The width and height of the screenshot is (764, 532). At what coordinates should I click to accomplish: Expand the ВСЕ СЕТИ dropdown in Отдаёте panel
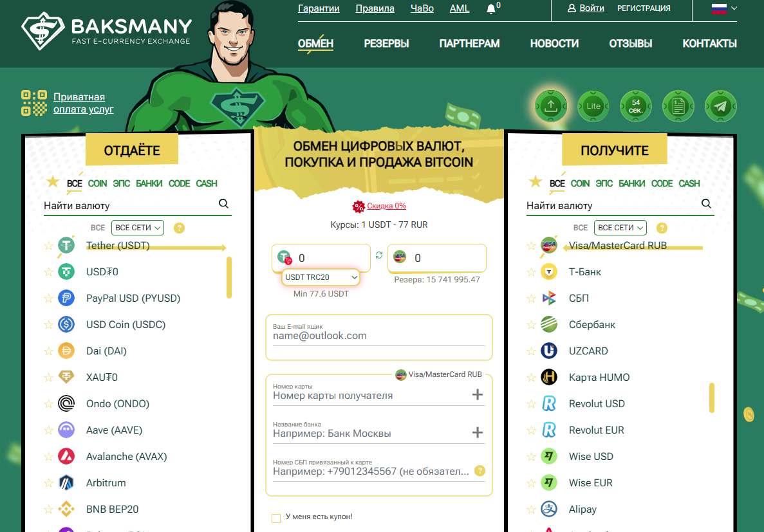pos(138,228)
